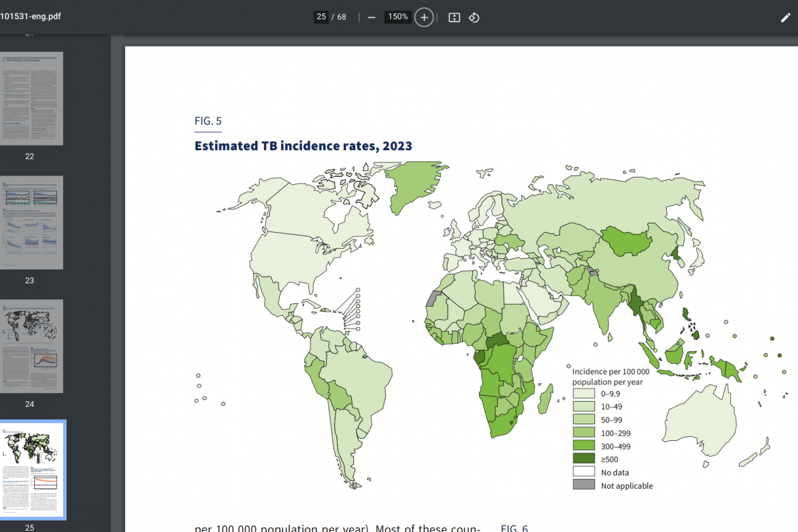Select the page 24 thumbnail

(x=31, y=346)
